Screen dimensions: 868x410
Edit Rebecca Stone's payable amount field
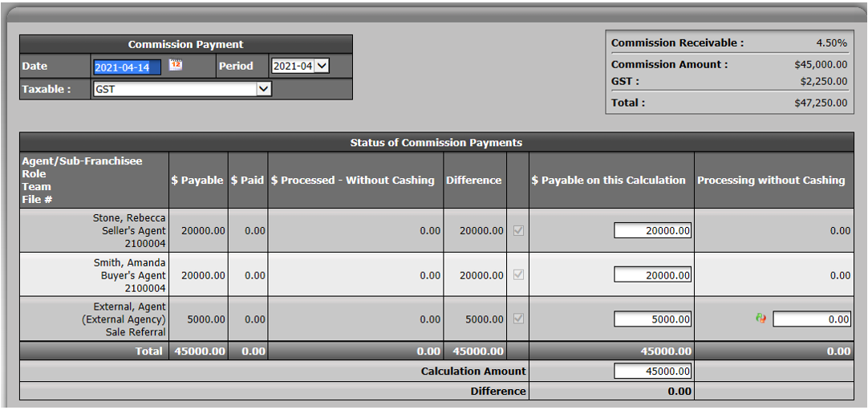[653, 231]
